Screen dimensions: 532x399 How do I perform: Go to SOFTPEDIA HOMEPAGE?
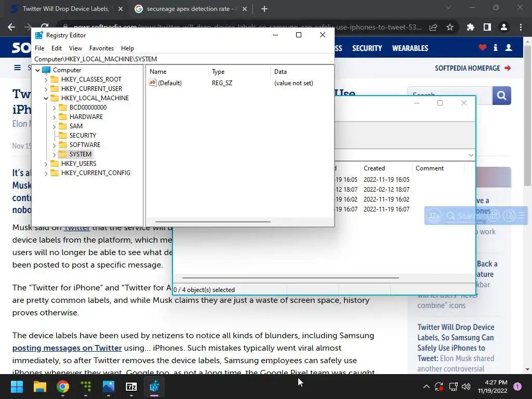click(473, 68)
